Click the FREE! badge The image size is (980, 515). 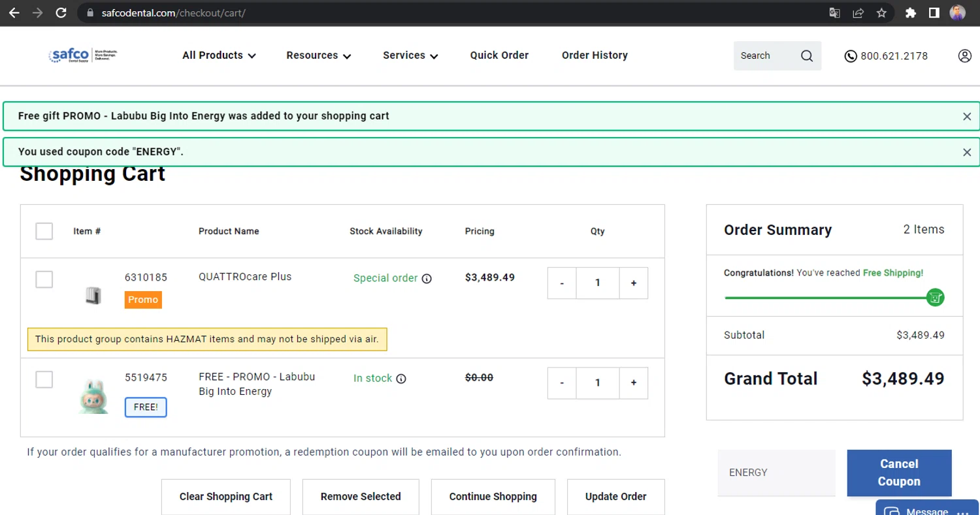(146, 407)
